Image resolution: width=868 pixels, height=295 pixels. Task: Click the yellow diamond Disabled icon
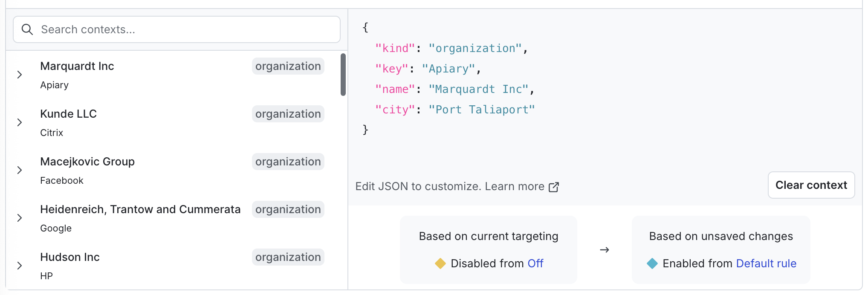coord(440,263)
